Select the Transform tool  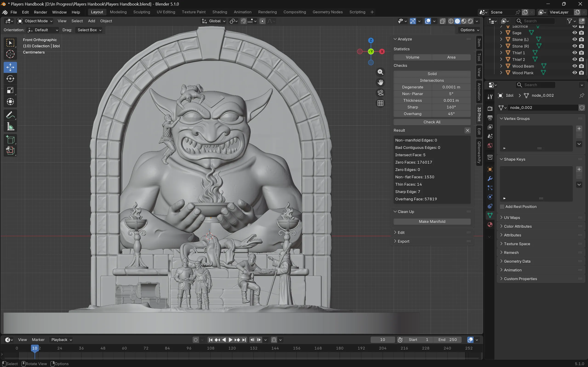[10, 102]
